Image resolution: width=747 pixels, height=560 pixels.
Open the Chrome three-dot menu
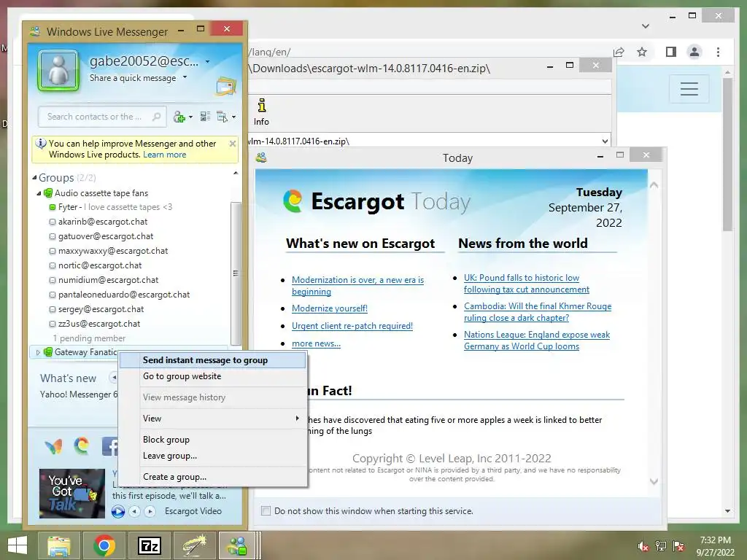[x=718, y=52]
